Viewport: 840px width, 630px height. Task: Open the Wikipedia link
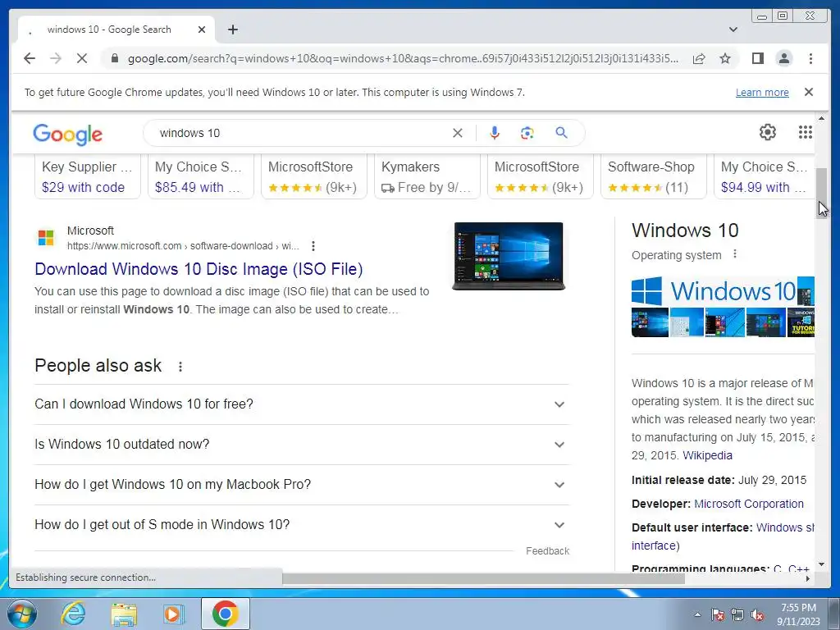707,455
